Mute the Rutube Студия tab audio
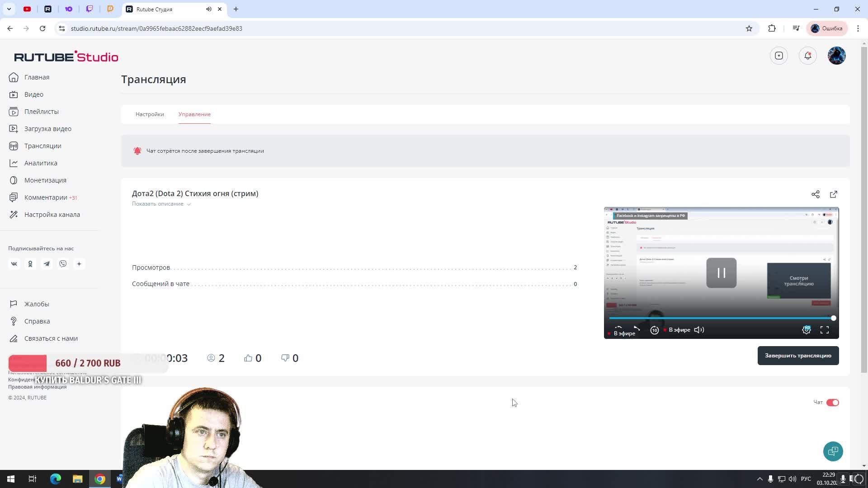Image resolution: width=868 pixels, height=488 pixels. tap(208, 9)
